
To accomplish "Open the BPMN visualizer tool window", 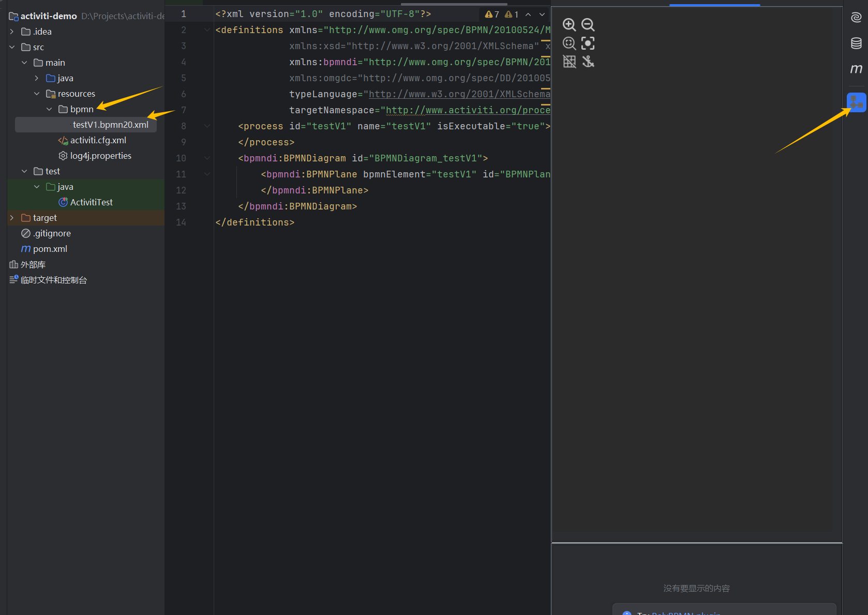I will pyautogui.click(x=856, y=102).
